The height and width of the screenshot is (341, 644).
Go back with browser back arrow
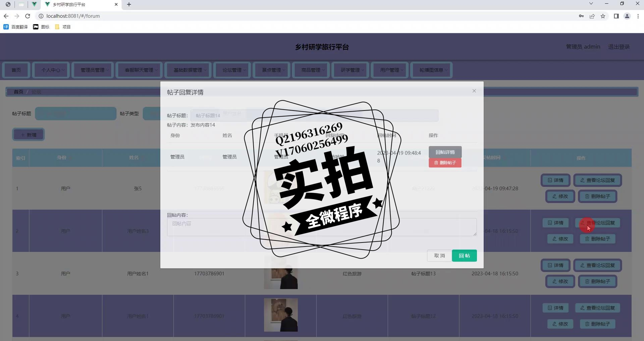[x=6, y=16]
